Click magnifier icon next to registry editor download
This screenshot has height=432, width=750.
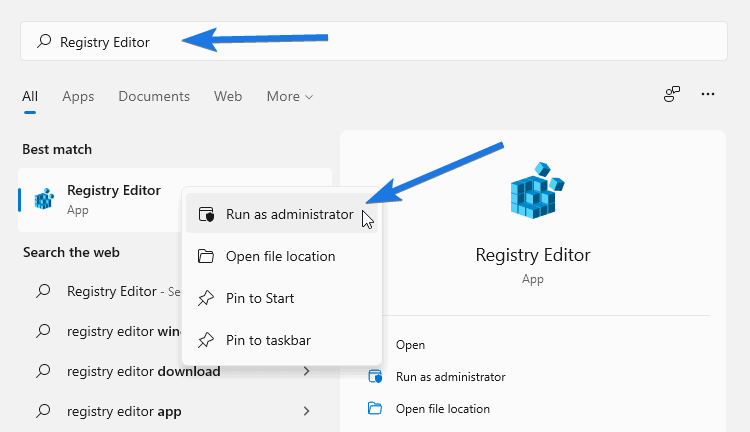point(43,371)
